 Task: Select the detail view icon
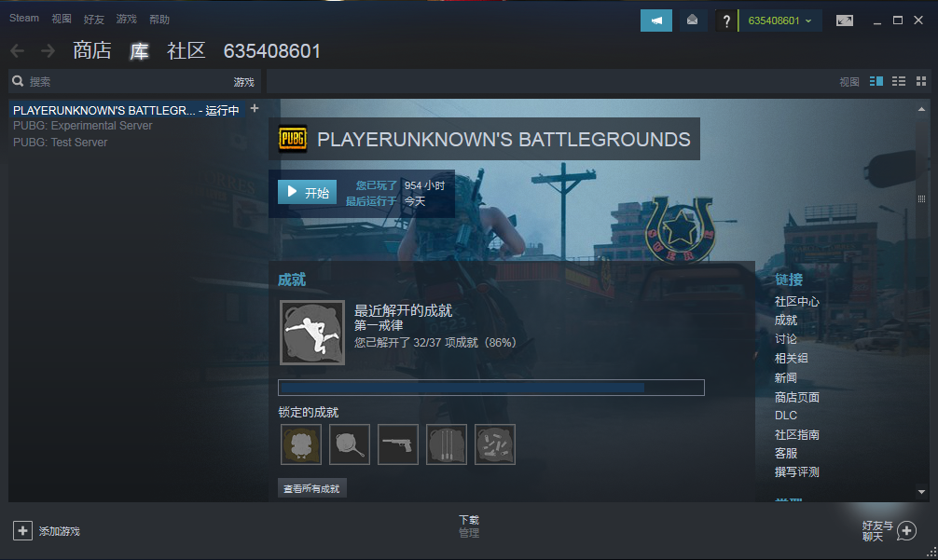(876, 81)
